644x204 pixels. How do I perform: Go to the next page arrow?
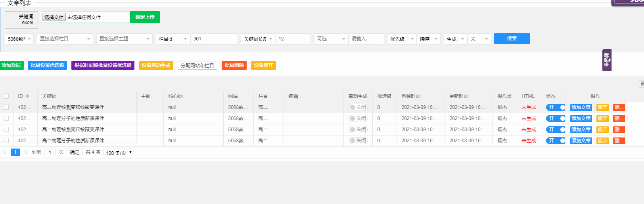point(26,152)
